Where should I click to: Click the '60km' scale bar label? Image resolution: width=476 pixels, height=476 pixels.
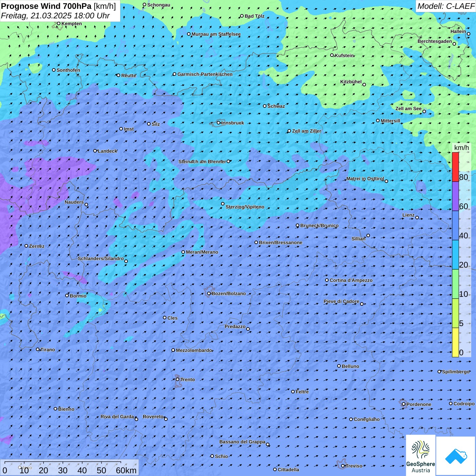(126, 470)
